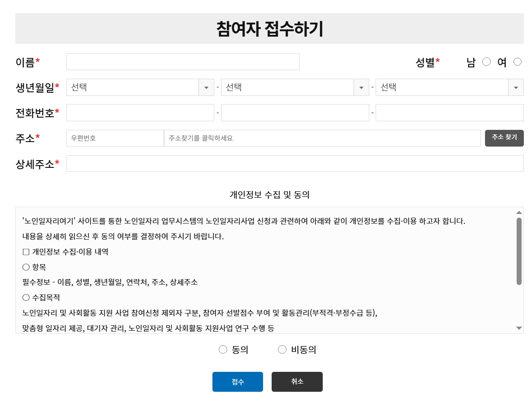Click the 우편번호 postal code field
Viewport: 532px width, 399px height.
tap(114, 138)
